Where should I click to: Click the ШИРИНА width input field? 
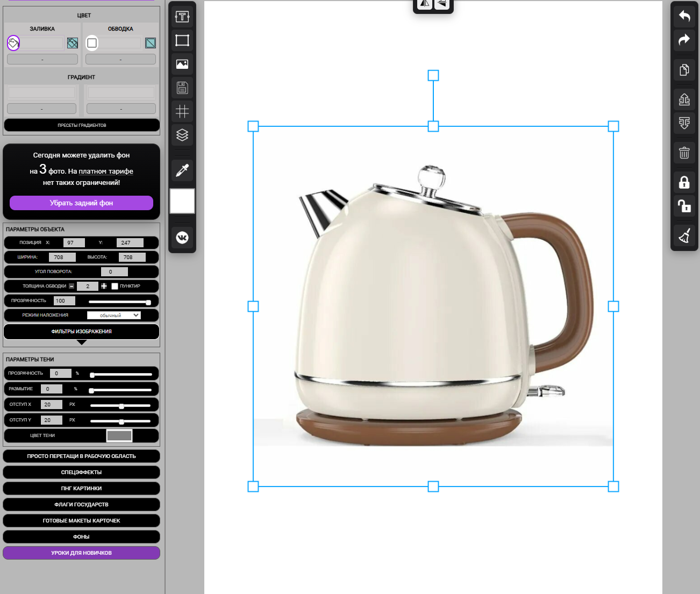pos(62,257)
